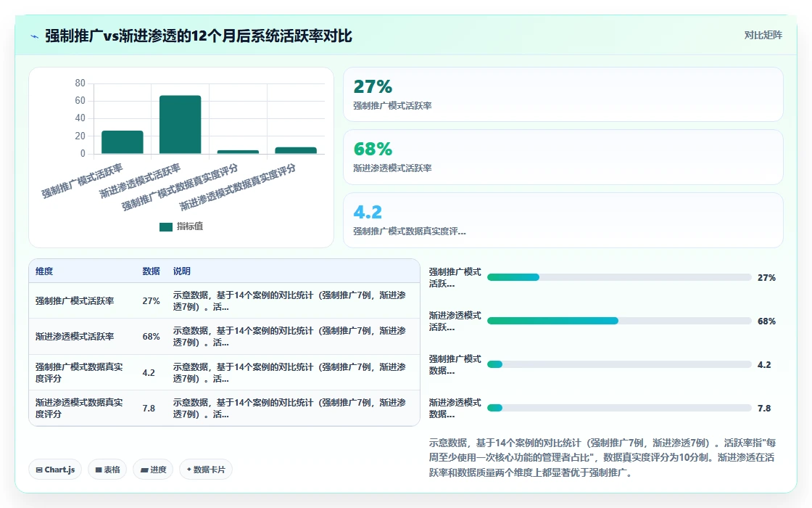
Task: Click the 7.8 progress bar
Action: coord(619,408)
